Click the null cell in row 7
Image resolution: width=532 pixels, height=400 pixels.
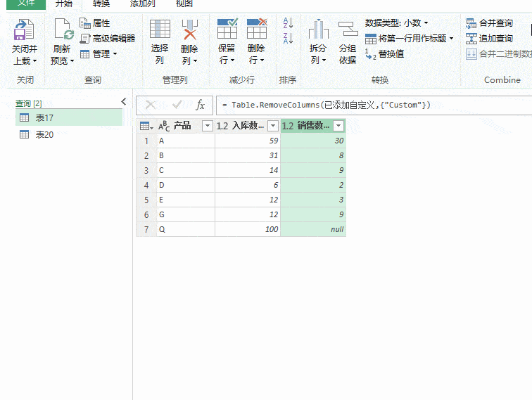pos(314,229)
